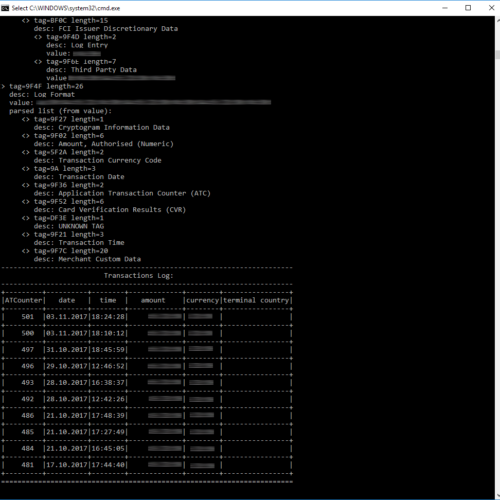The image size is (500, 500).
Task: Click the scrollbar down arrow
Action: 497,496
